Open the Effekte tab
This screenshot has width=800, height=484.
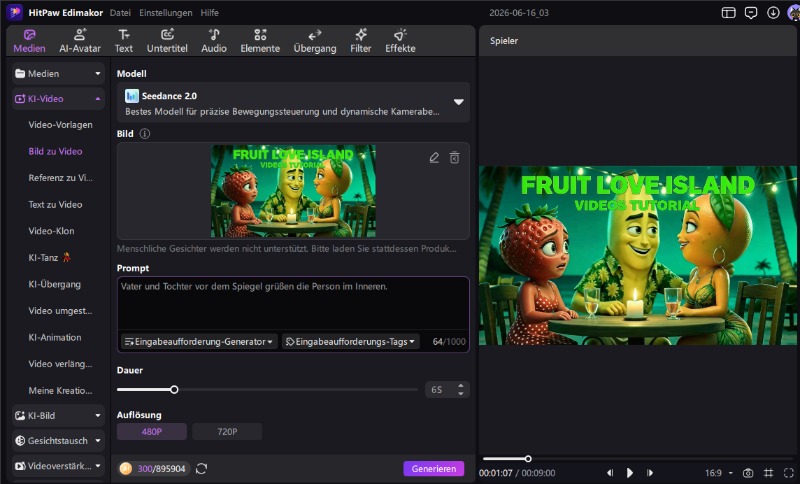[x=400, y=41]
